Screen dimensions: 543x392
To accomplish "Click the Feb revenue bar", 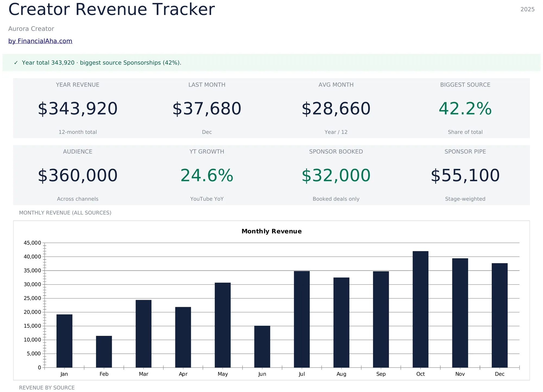I will click(x=104, y=352).
